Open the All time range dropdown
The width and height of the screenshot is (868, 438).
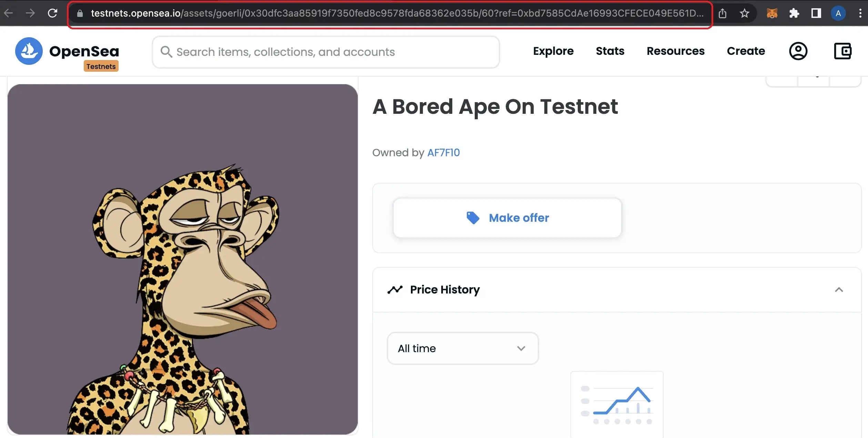point(463,348)
